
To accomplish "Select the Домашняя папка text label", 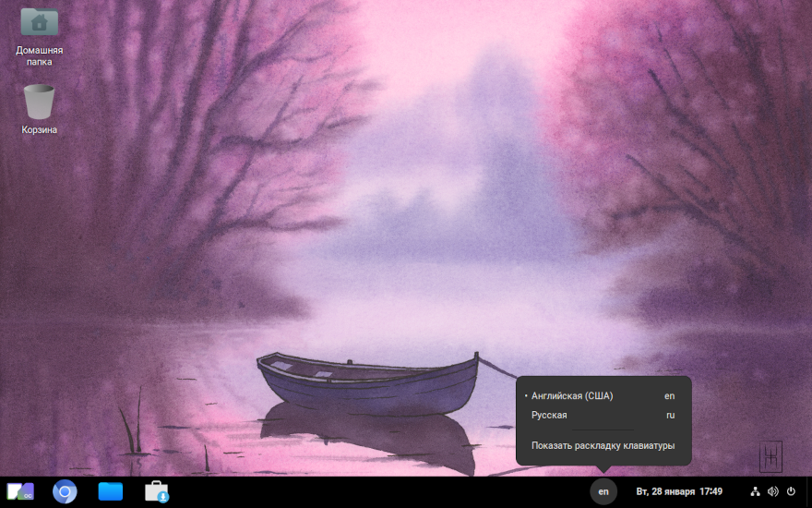I will (x=39, y=55).
